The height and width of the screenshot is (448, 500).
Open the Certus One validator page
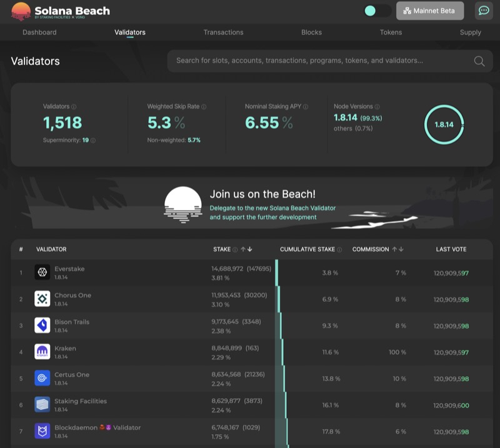point(72,375)
